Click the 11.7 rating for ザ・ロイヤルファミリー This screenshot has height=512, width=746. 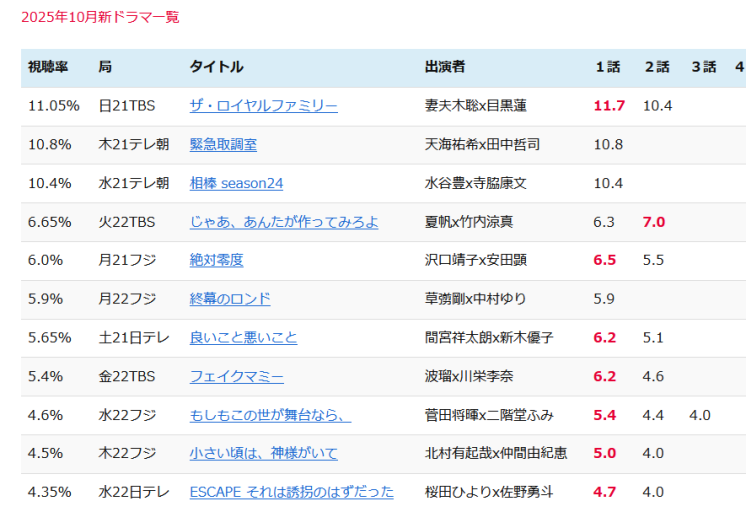pos(608,106)
